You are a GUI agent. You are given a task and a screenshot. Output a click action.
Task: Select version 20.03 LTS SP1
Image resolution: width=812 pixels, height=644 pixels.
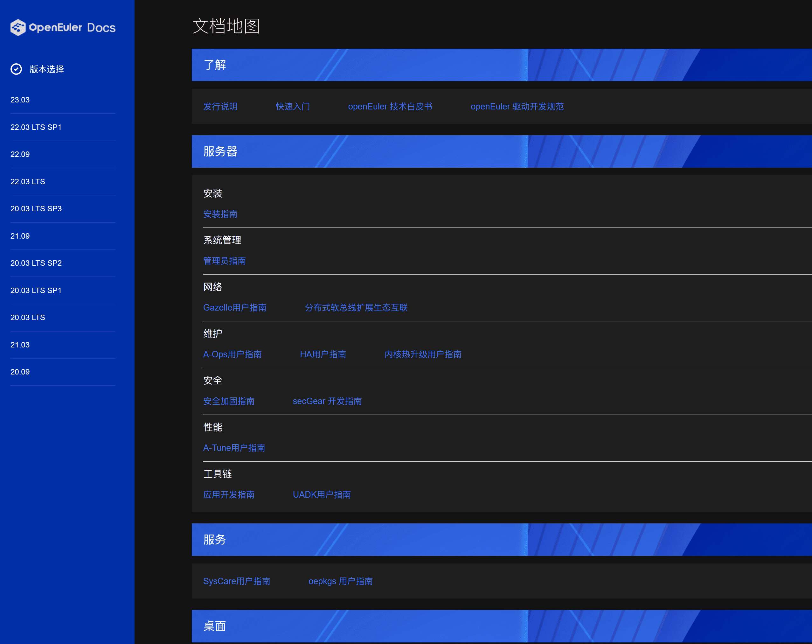point(36,290)
